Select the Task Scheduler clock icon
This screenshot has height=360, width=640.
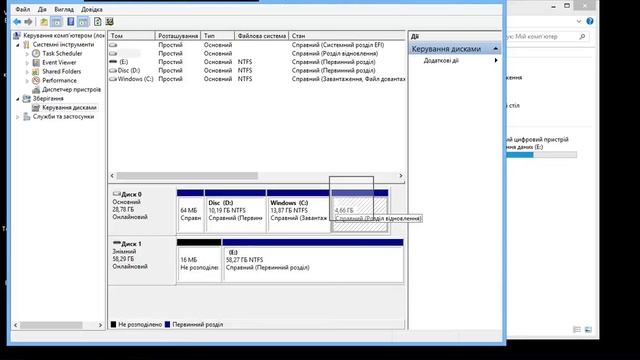[x=36, y=53]
